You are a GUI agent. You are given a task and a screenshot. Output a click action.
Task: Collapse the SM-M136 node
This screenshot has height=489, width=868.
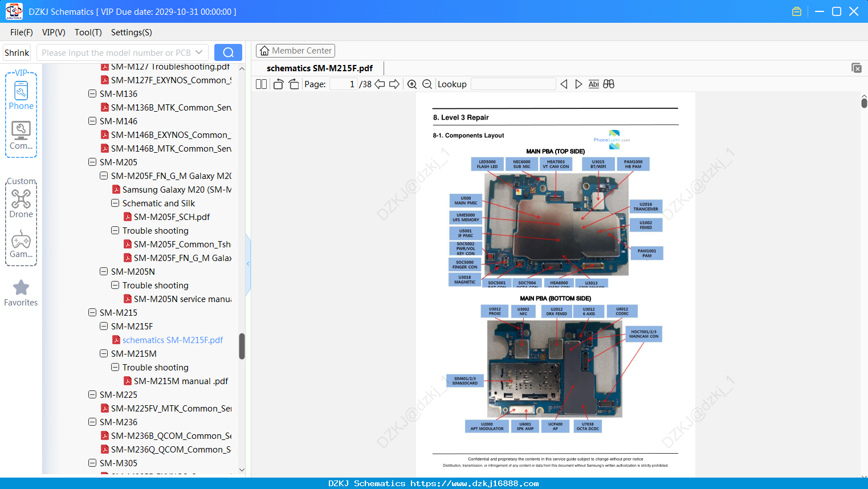pyautogui.click(x=92, y=93)
